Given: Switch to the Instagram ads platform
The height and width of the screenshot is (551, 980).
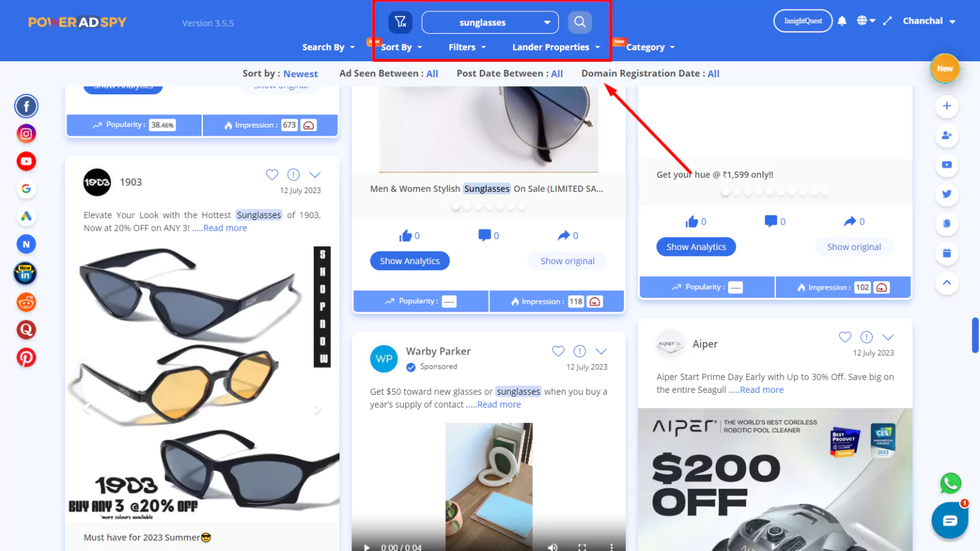Looking at the screenshot, I should point(26,134).
